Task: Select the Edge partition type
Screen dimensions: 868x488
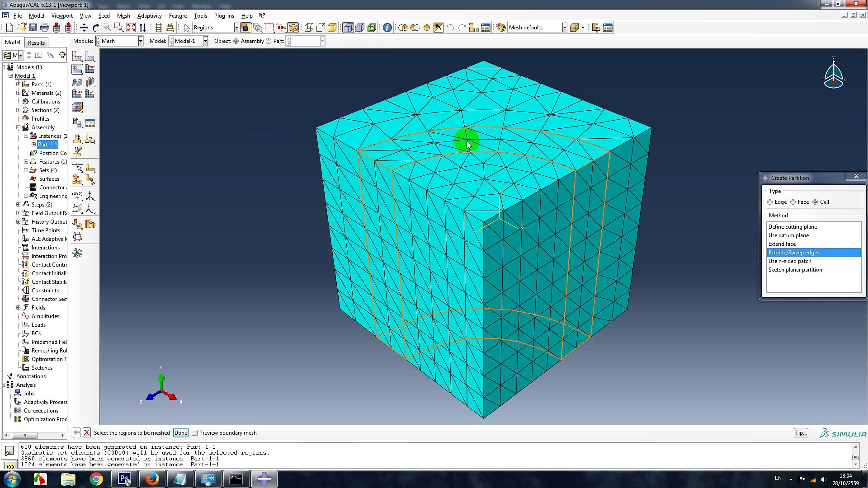Action: (770, 202)
